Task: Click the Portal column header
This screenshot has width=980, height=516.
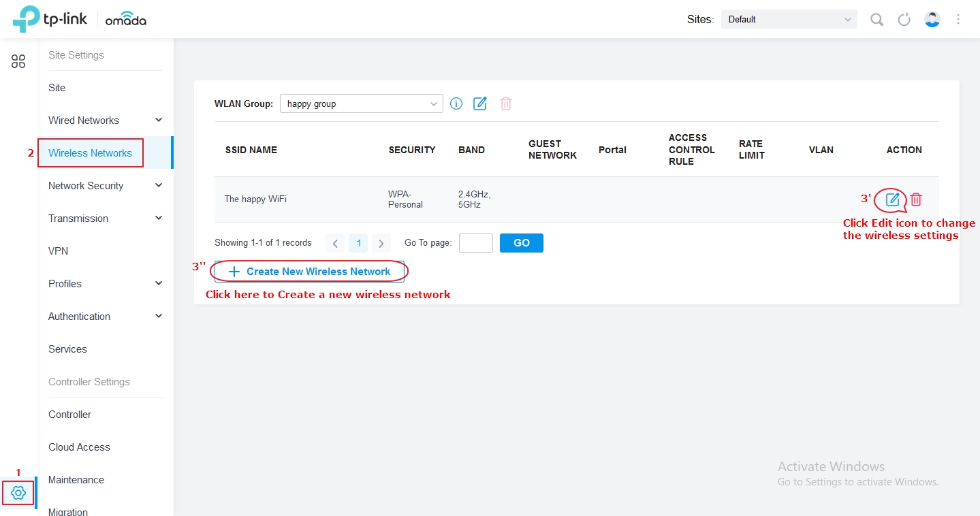Action: [612, 150]
